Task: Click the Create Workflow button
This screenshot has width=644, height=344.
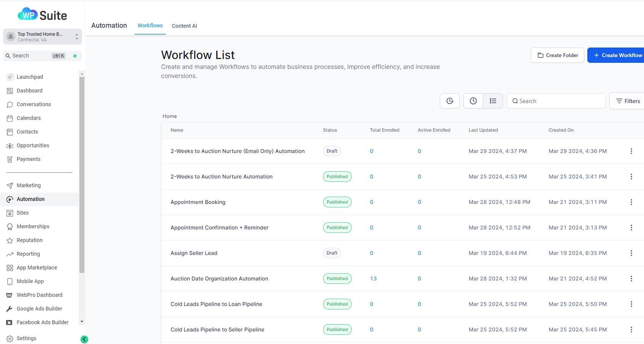Action: pos(616,55)
